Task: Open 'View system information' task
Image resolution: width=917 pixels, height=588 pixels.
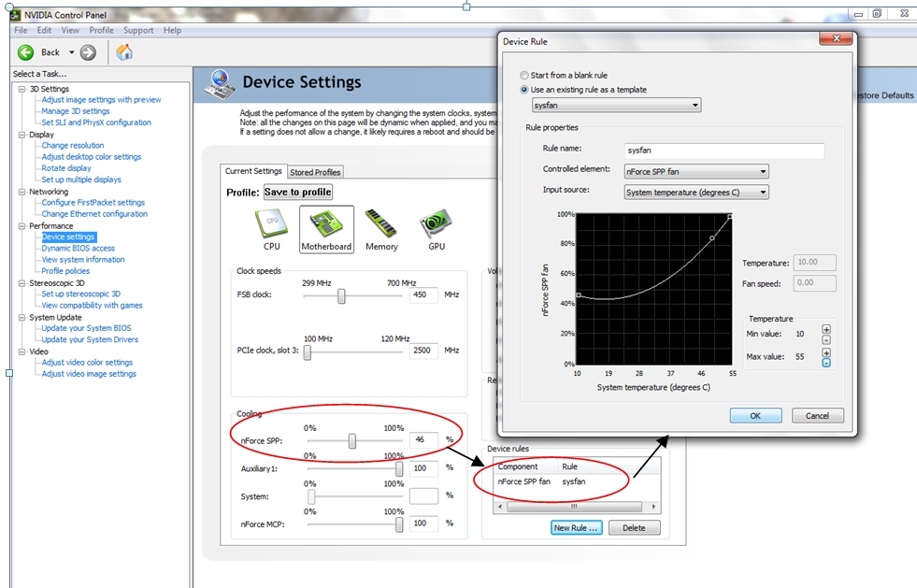Action: coord(83,260)
